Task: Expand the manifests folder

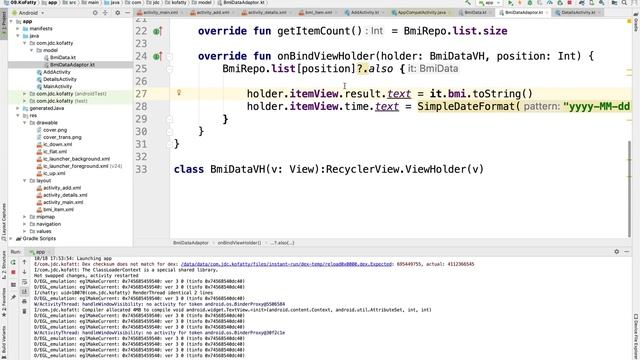Action: [x=18, y=29]
